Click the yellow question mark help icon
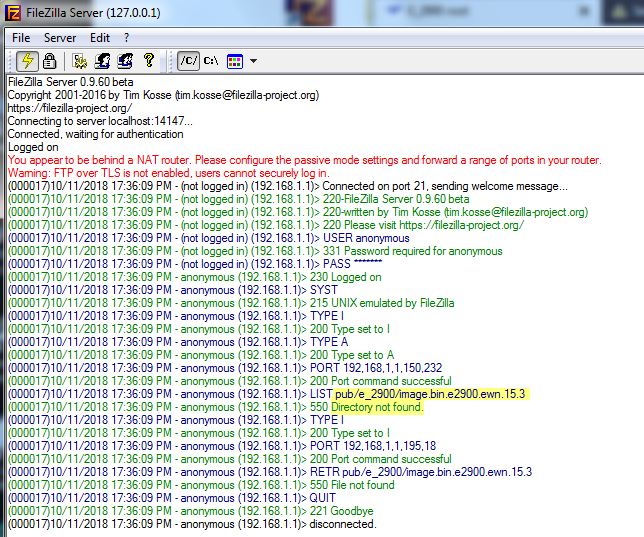644x537 pixels. tap(149, 60)
